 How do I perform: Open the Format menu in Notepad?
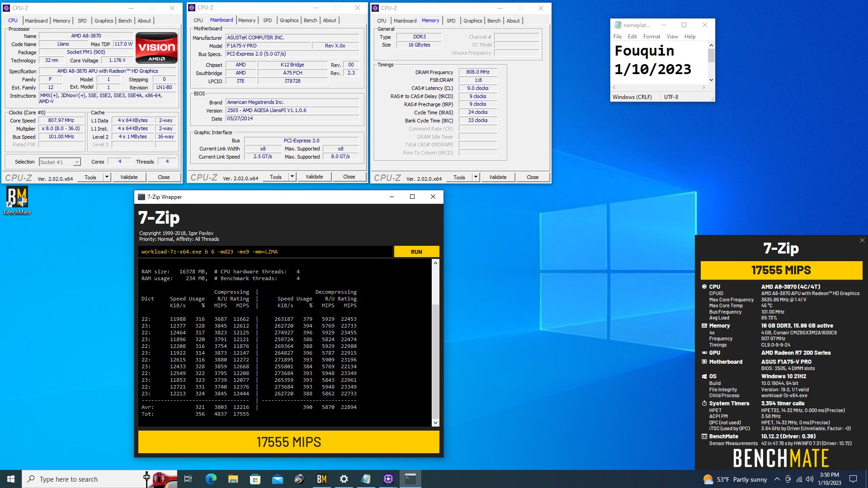pyautogui.click(x=652, y=37)
